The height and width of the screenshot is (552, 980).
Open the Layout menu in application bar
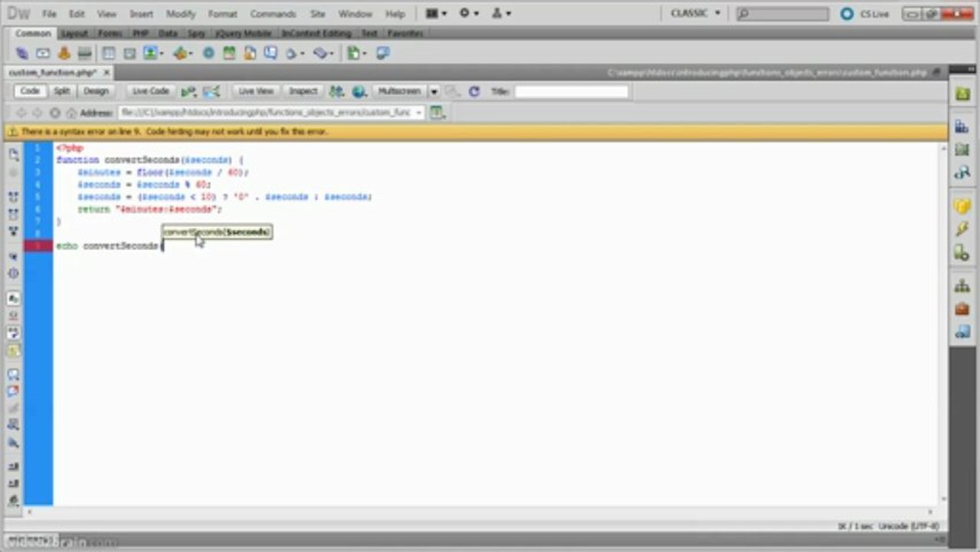pyautogui.click(x=435, y=14)
